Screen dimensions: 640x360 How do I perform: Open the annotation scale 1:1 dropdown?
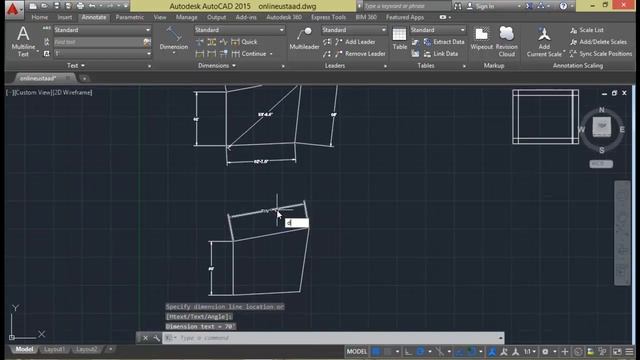530,351
